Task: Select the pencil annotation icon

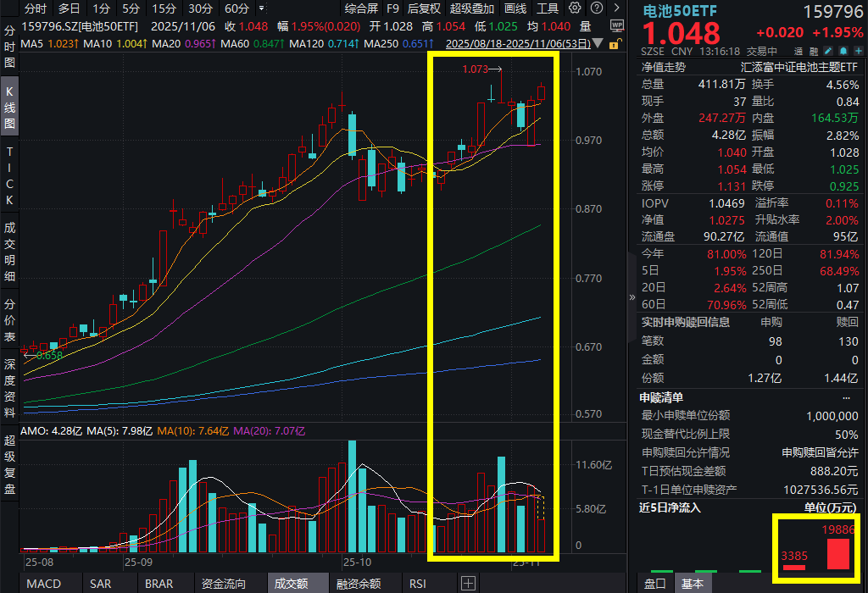Action: [x=828, y=51]
